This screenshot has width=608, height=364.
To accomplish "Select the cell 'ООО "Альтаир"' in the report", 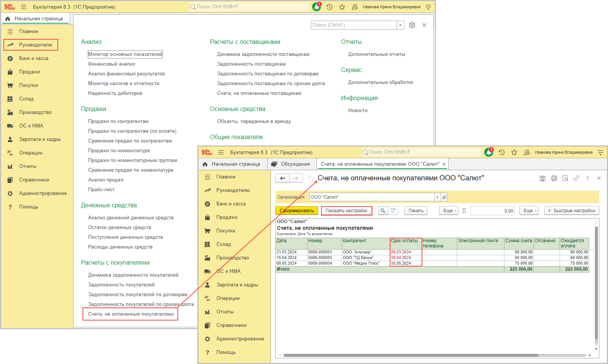I will tap(366, 252).
